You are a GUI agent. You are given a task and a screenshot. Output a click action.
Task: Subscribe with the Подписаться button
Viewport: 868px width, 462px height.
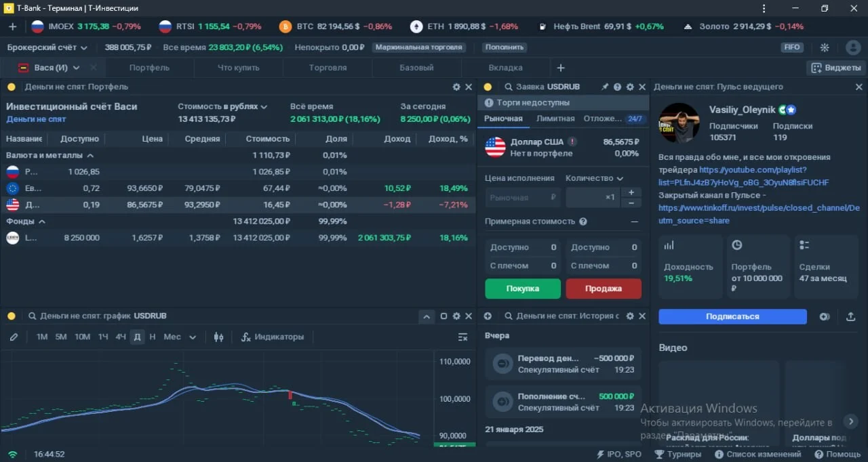[x=732, y=316]
